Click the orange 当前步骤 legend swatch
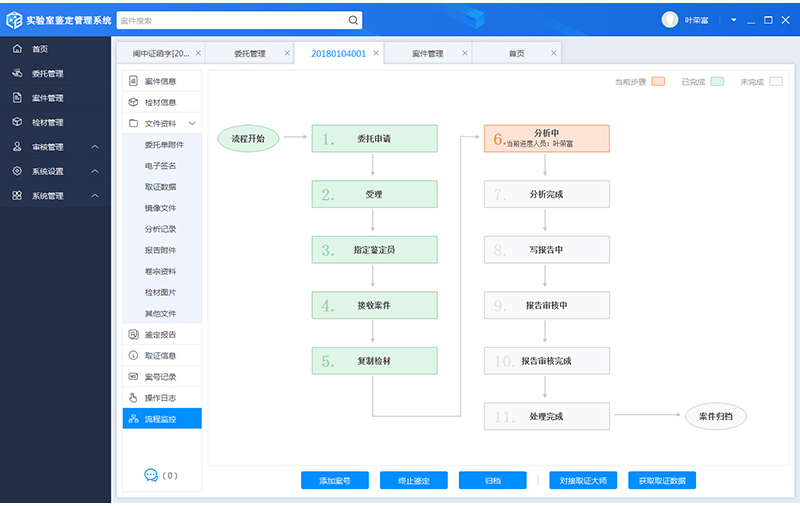This screenshot has height=506, width=800. coord(658,81)
